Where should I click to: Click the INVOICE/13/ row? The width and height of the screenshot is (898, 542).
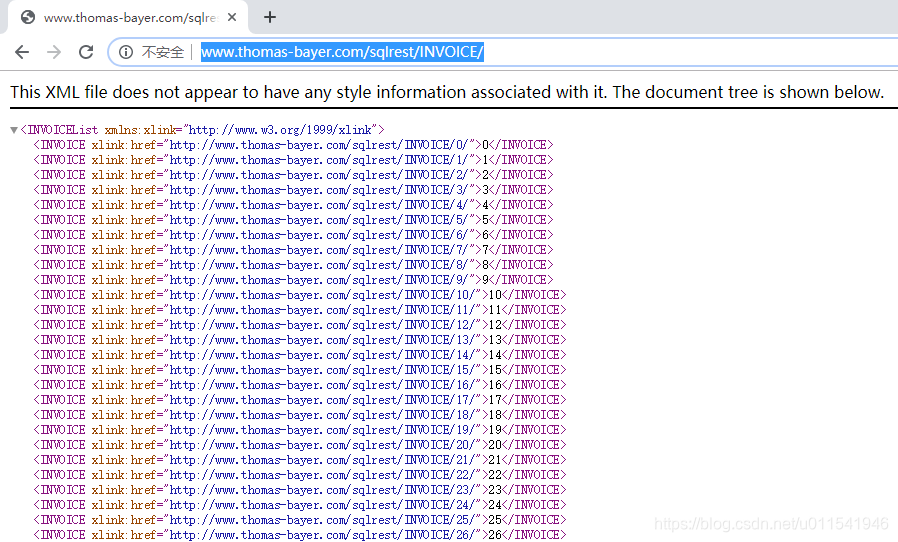pos(300,340)
